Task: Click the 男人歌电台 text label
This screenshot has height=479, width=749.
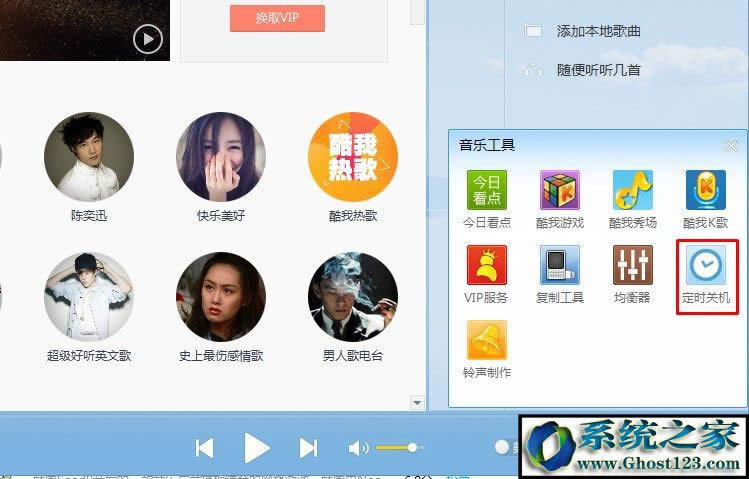Action: click(353, 356)
